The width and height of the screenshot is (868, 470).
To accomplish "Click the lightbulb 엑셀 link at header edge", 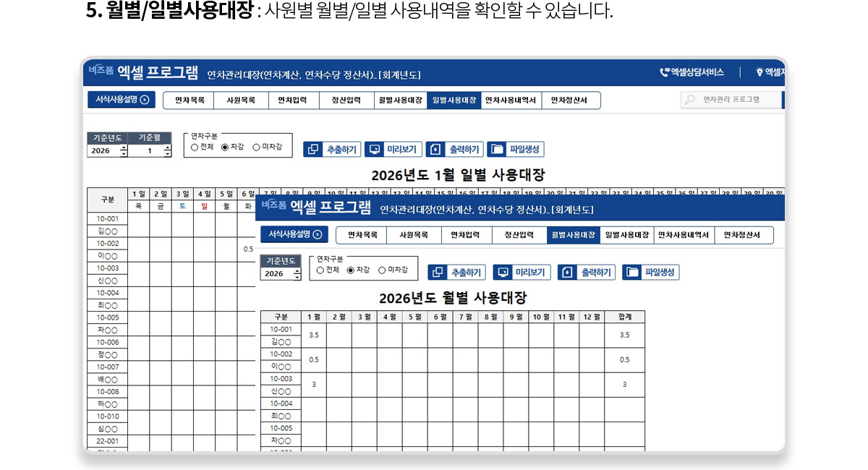I will [770, 72].
